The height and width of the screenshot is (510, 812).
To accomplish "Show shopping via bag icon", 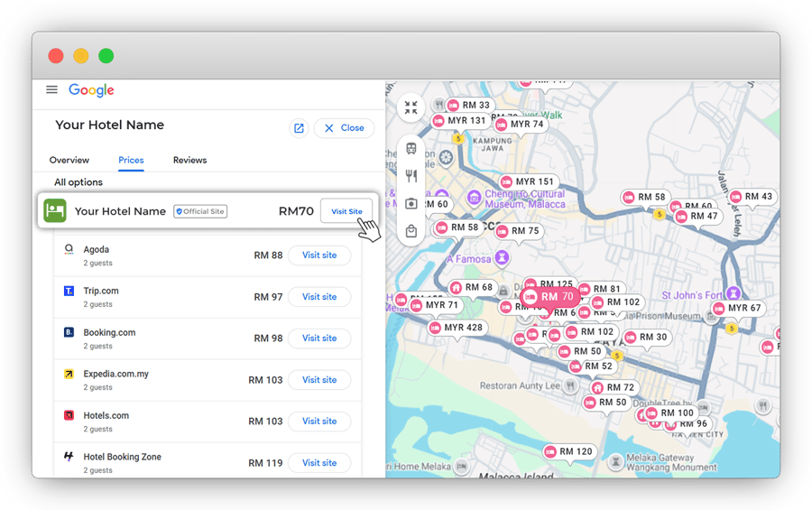I will 411,231.
